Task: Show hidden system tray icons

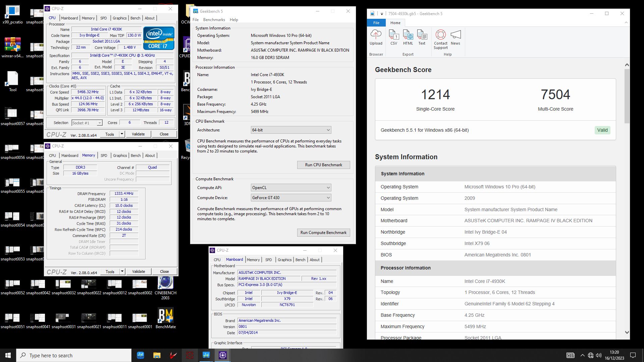Action: tap(582, 355)
